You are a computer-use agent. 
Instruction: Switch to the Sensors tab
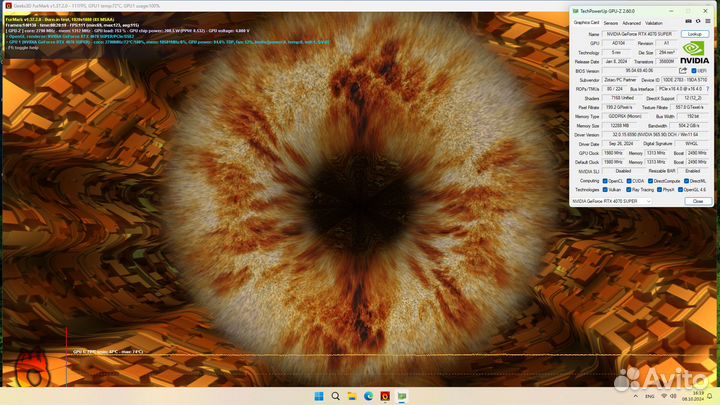click(x=611, y=23)
